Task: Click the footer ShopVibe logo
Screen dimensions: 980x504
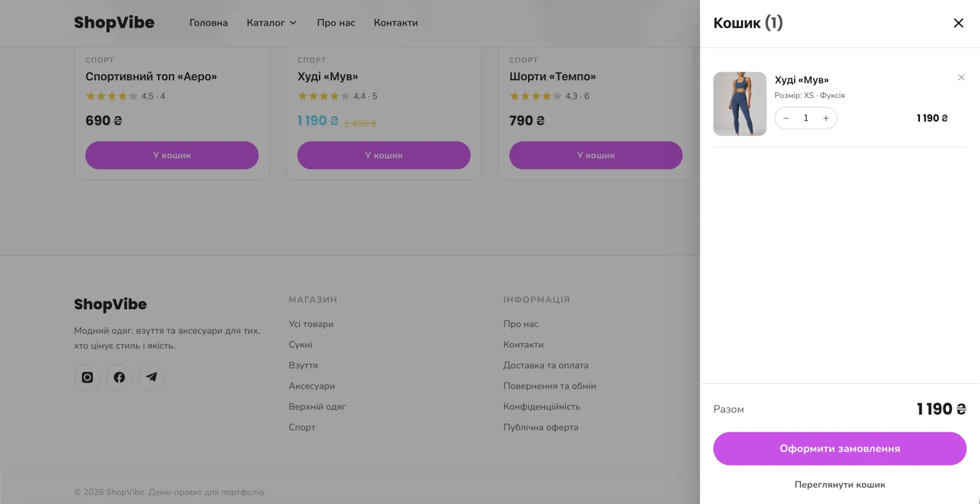Action: pos(110,304)
